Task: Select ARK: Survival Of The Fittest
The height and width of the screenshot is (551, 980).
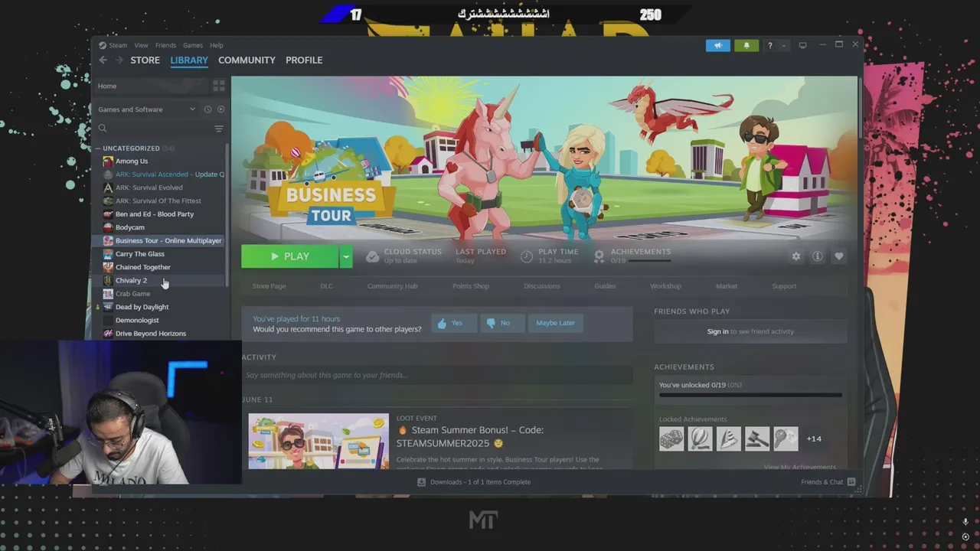Action: (x=158, y=201)
